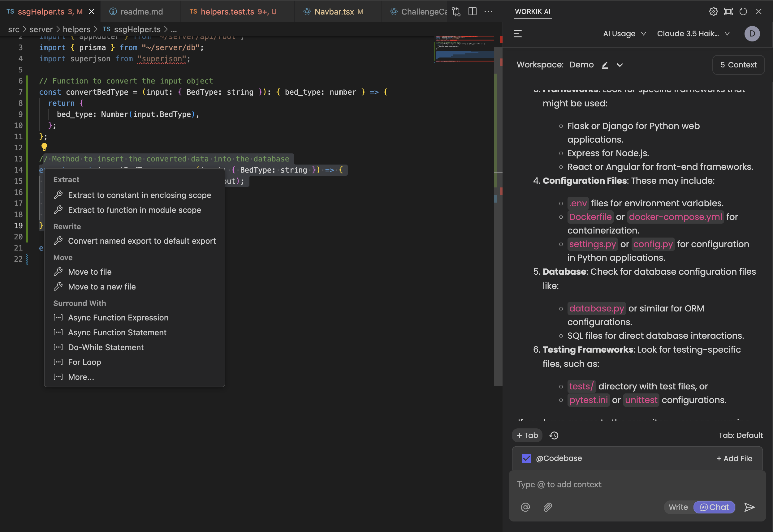
Task: Switch to Write mode
Action: pyautogui.click(x=678, y=507)
